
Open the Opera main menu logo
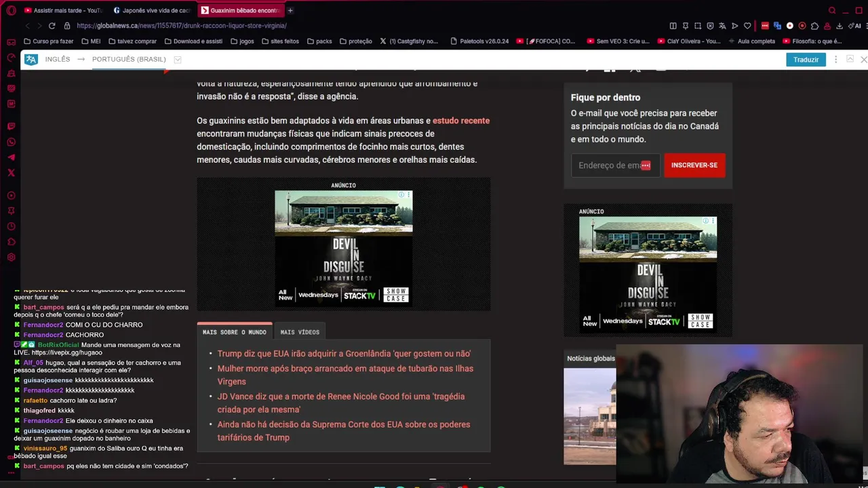click(x=11, y=10)
